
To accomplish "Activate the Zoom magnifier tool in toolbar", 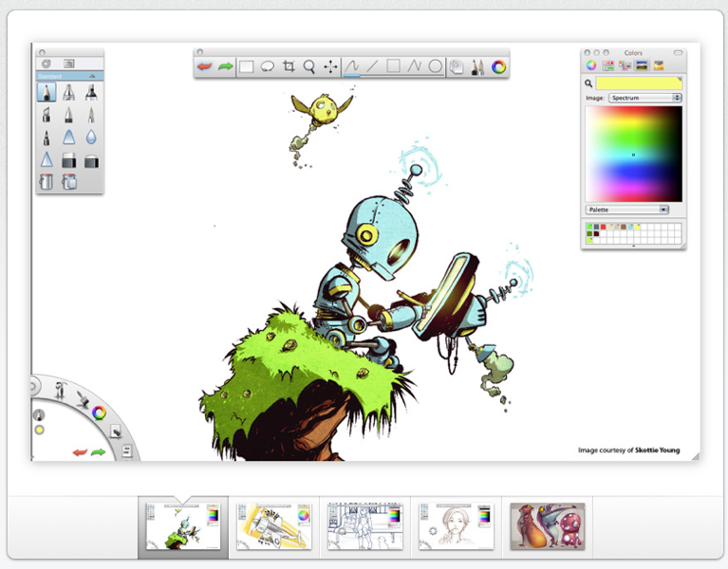I will [x=309, y=67].
